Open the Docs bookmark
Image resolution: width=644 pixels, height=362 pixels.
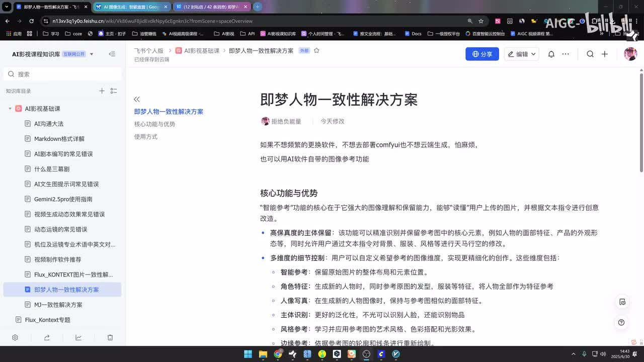(x=413, y=34)
